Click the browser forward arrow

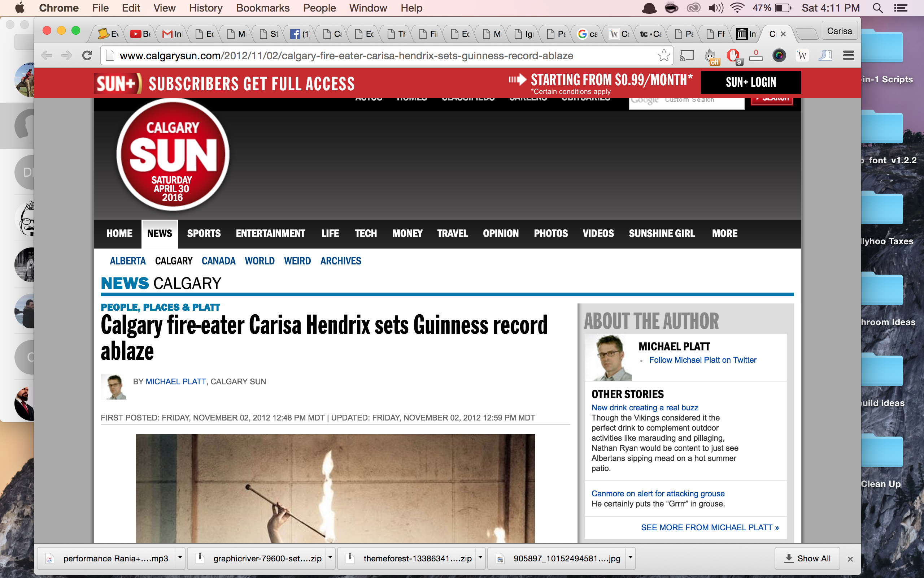click(66, 56)
